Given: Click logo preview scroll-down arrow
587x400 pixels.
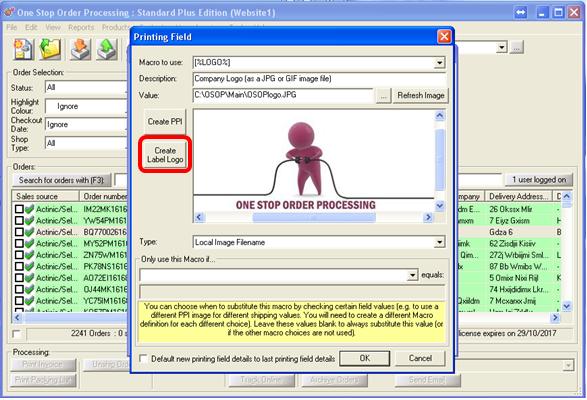Looking at the screenshot, I should (x=440, y=205).
